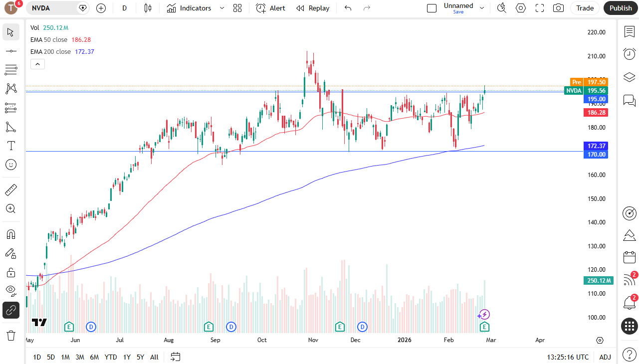Hide all drawings eye icon

[x=10, y=291]
